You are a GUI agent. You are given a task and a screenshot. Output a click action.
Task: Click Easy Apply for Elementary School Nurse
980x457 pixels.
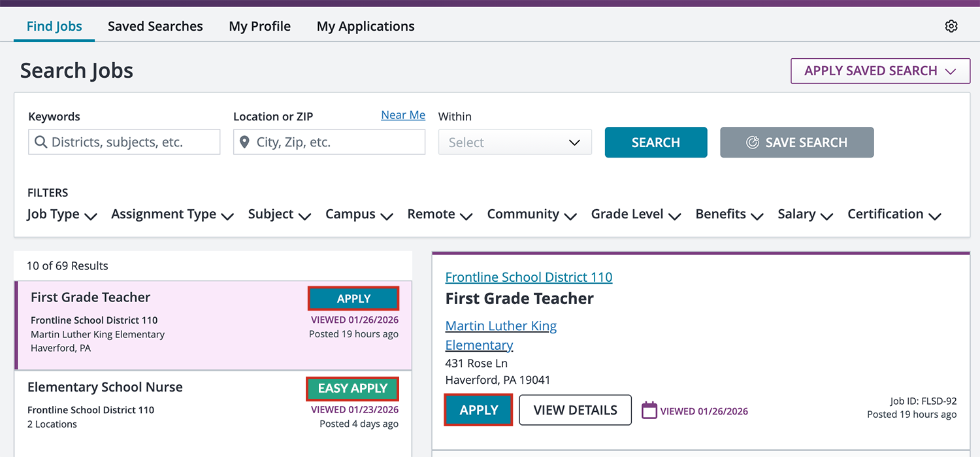[x=353, y=388]
